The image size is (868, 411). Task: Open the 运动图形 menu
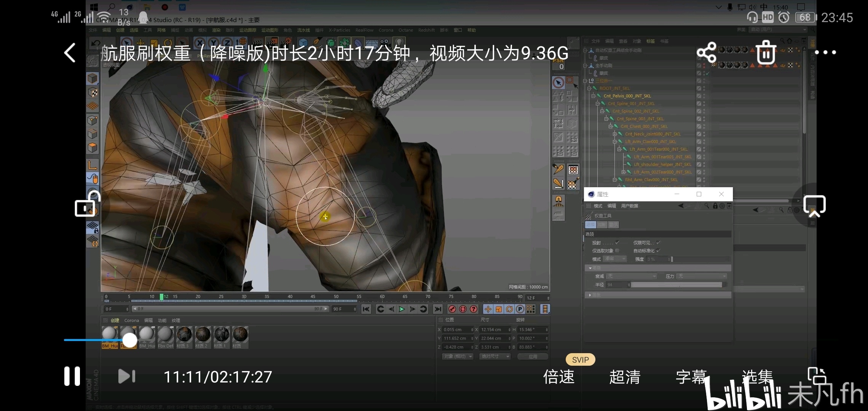270,30
